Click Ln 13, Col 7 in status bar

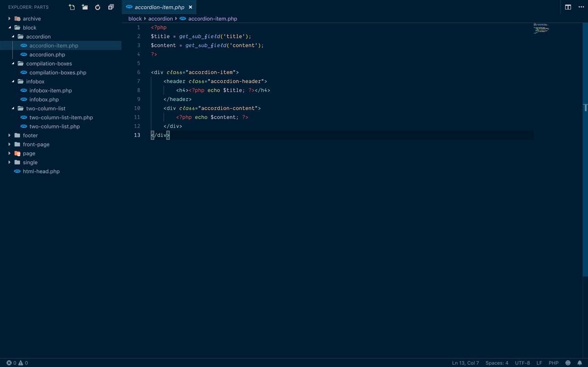465,363
